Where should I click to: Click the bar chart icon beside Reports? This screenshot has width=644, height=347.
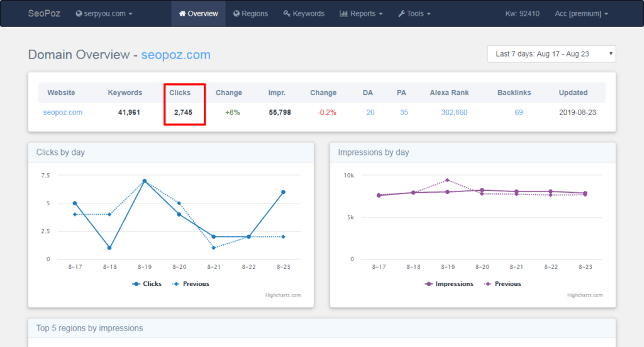coord(343,14)
